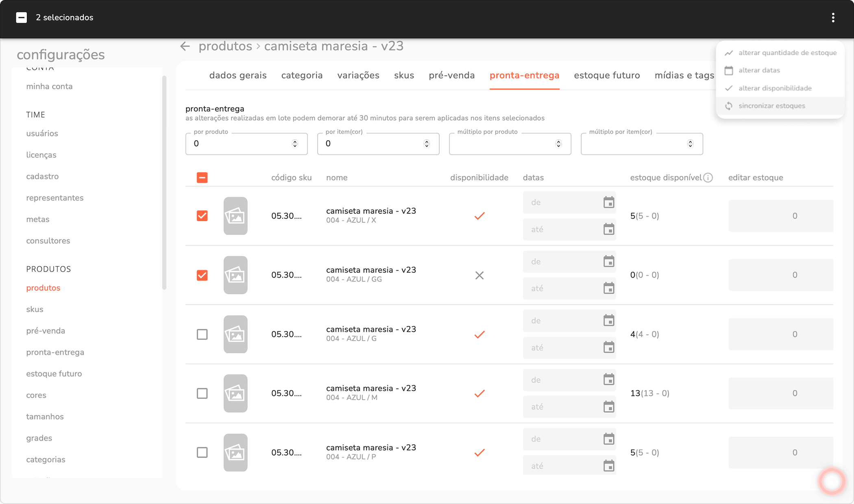Viewport: 854px width, 504px height.
Task: Switch to the 'estoque futuro' tab
Action: click(x=607, y=75)
